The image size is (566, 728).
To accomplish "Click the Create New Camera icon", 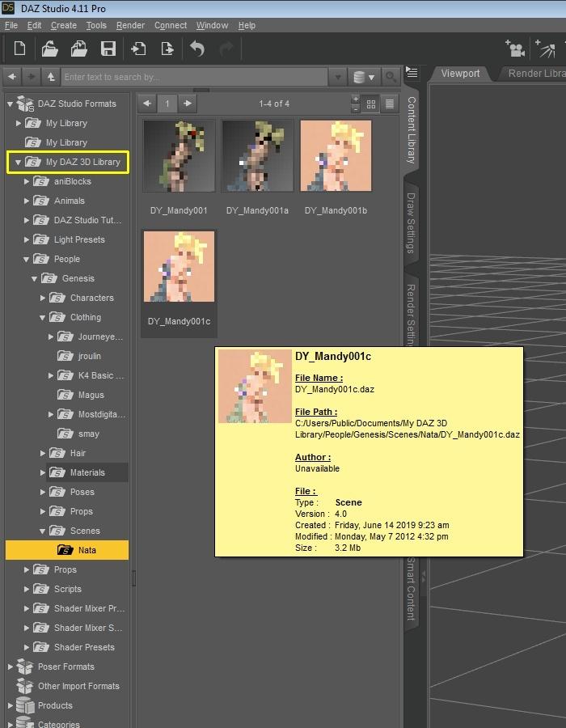I will point(514,49).
